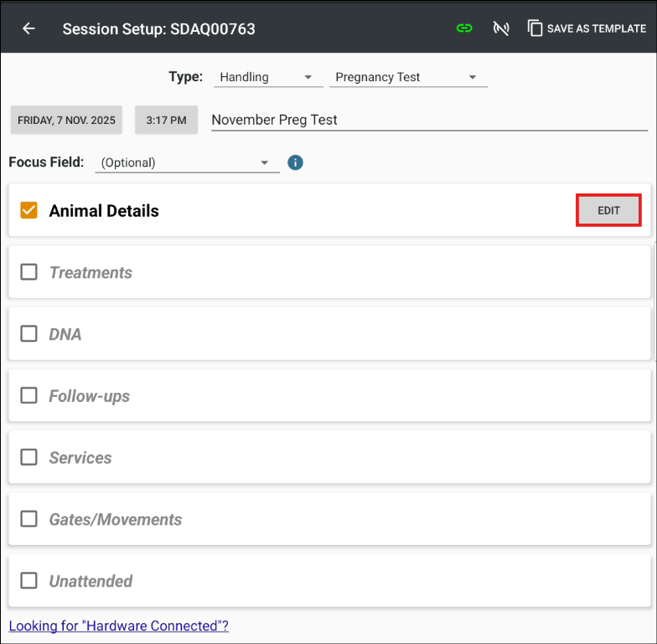Toggle the Gates/Movements checkbox

point(29,519)
